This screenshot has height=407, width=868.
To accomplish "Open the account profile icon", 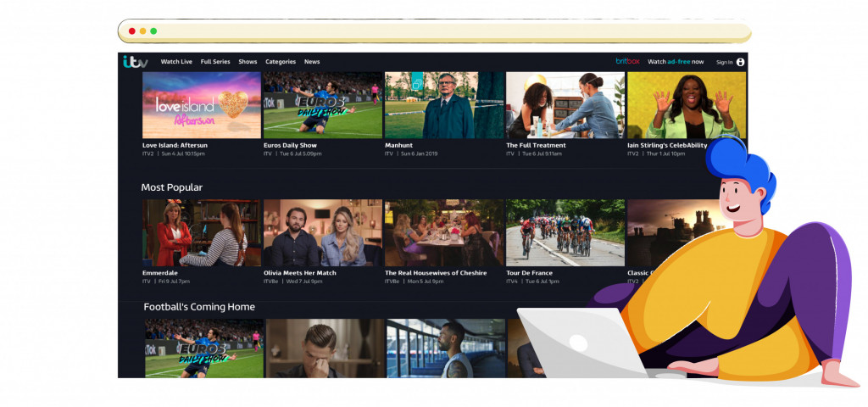I will click(x=740, y=62).
